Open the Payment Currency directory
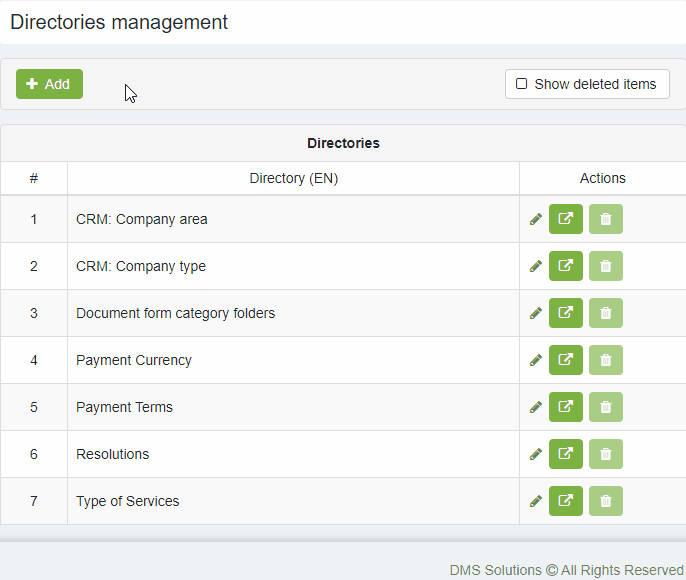This screenshot has height=580, width=686. tap(566, 360)
